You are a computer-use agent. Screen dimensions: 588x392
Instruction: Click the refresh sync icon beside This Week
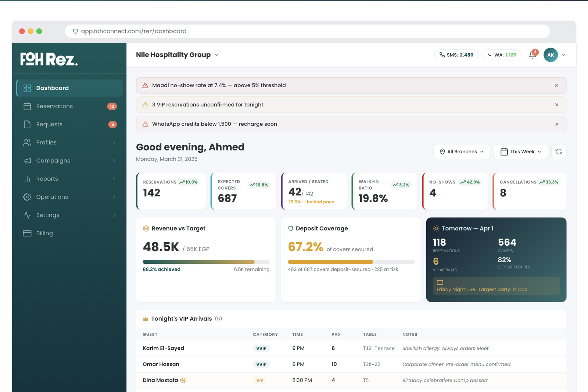coord(559,151)
